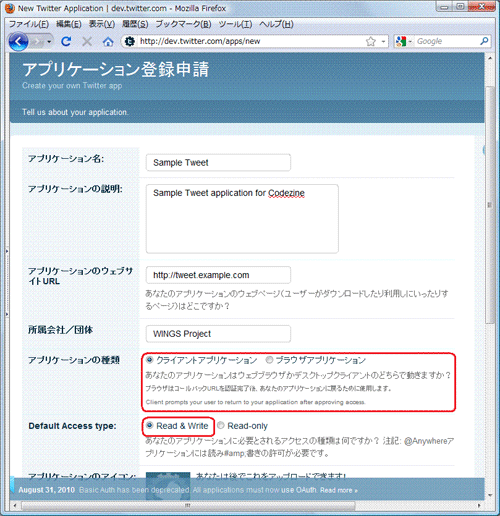This screenshot has width=500, height=516.
Task: Click the vertical scrollbar thumb
Action: click(489, 205)
